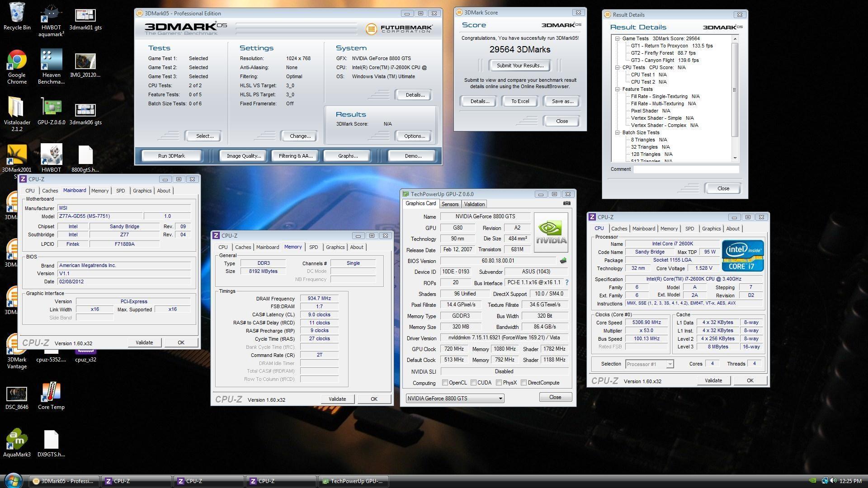Launch AquaMark3 desktop icon
Screen dimensions: 868x488
click(x=17, y=443)
